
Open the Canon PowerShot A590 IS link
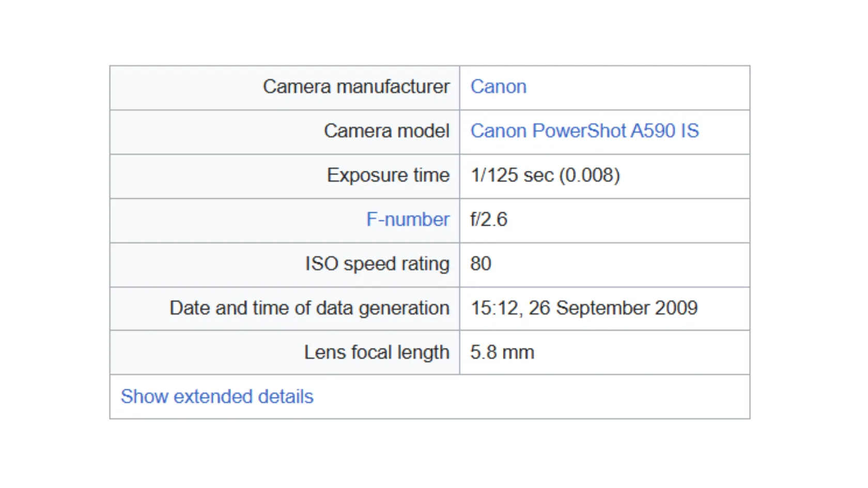pos(584,131)
